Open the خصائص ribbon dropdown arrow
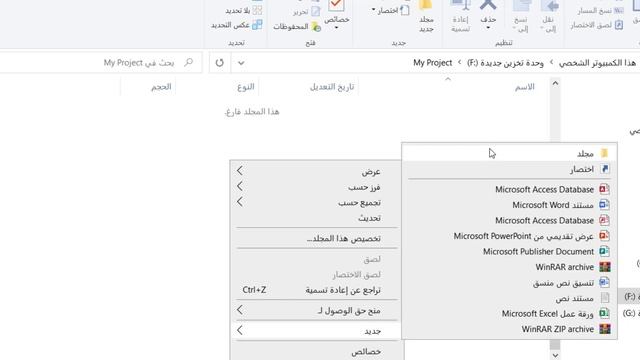 click(x=337, y=28)
